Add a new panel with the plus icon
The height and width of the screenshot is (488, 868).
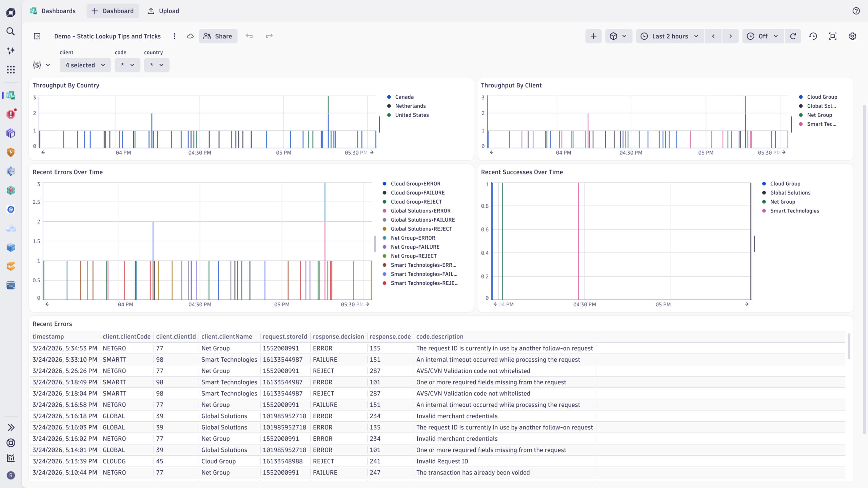(593, 36)
